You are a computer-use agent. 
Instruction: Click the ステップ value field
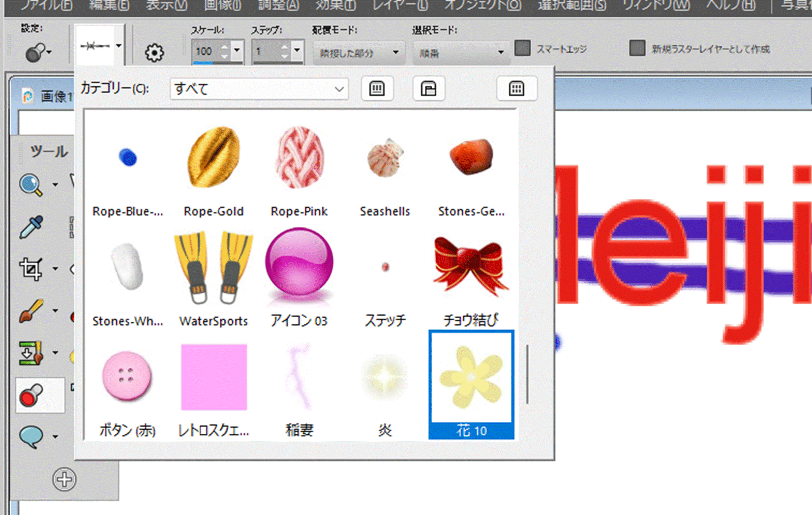pos(266,51)
